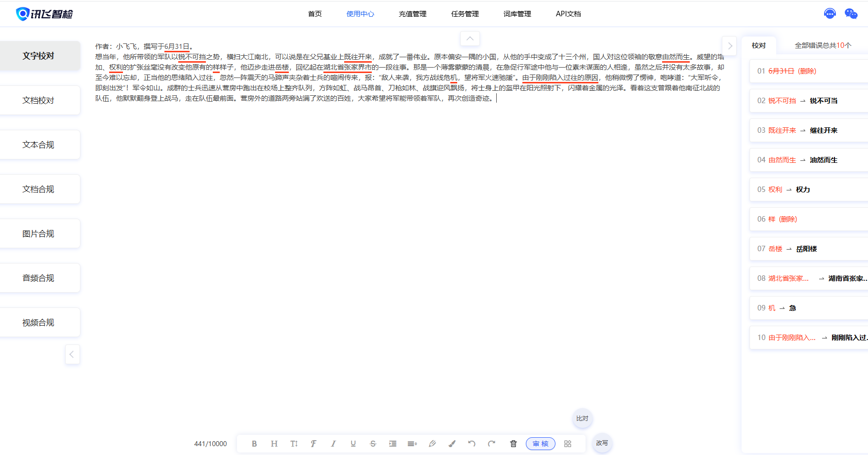
Task: Select error 07 岳楼 → 岳阳楼
Action: click(x=809, y=249)
